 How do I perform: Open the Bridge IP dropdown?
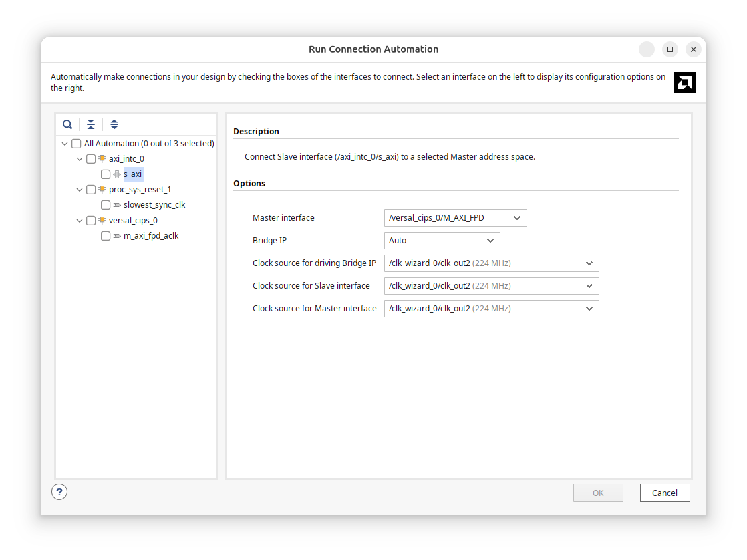coord(442,241)
